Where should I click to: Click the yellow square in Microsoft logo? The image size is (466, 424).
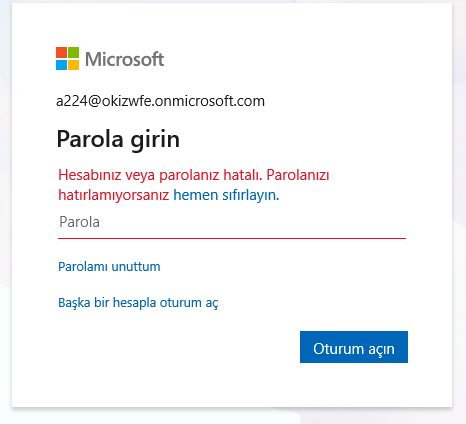74,65
